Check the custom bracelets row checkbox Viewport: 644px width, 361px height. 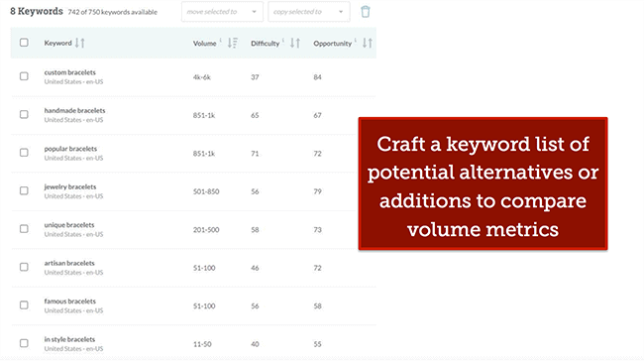(x=24, y=76)
